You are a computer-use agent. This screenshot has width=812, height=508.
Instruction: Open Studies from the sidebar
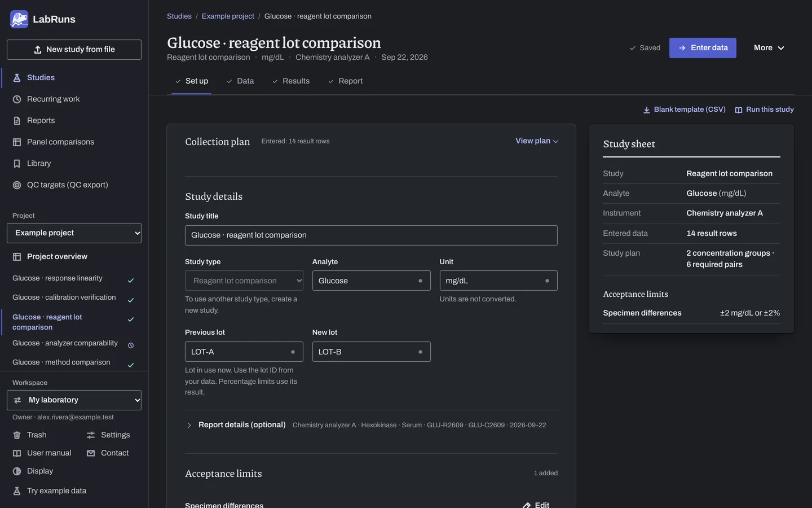pos(34,78)
